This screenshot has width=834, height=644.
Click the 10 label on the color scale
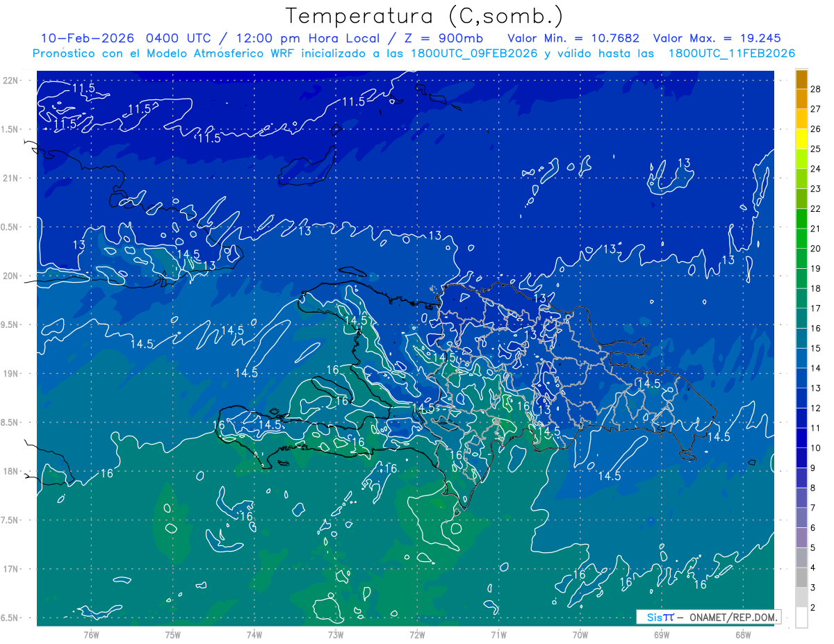point(815,448)
